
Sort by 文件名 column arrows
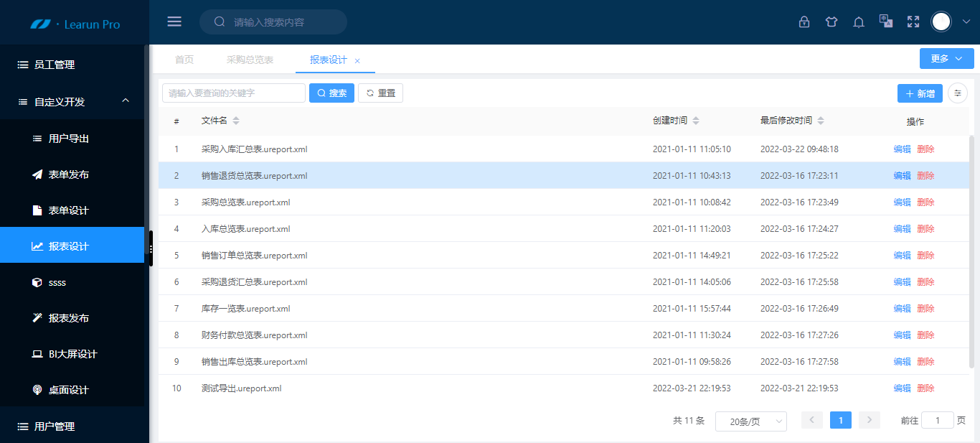point(236,121)
